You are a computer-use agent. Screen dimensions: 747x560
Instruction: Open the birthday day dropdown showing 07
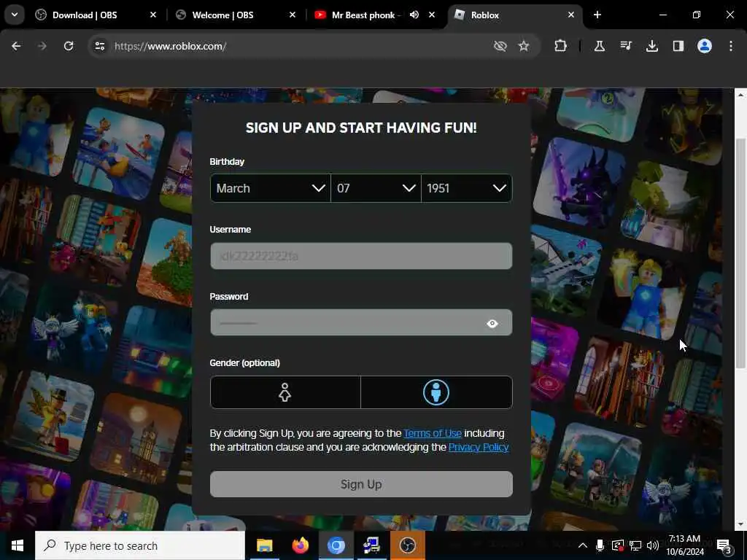376,188
